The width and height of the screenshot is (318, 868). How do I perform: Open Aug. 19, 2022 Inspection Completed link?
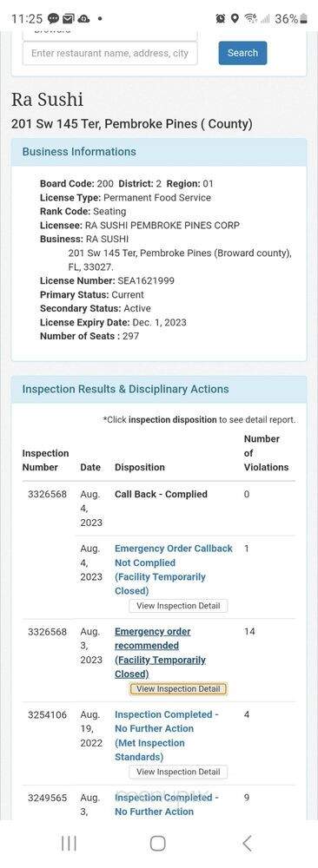[167, 736]
